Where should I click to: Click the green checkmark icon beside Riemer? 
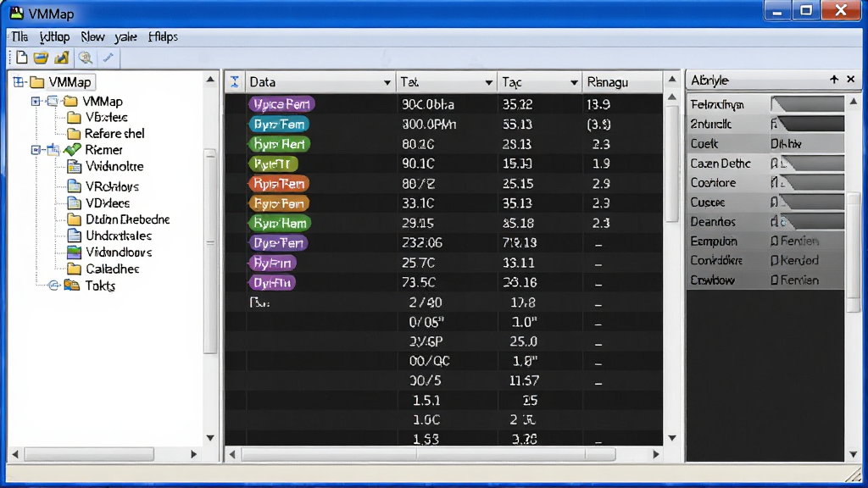(72, 149)
